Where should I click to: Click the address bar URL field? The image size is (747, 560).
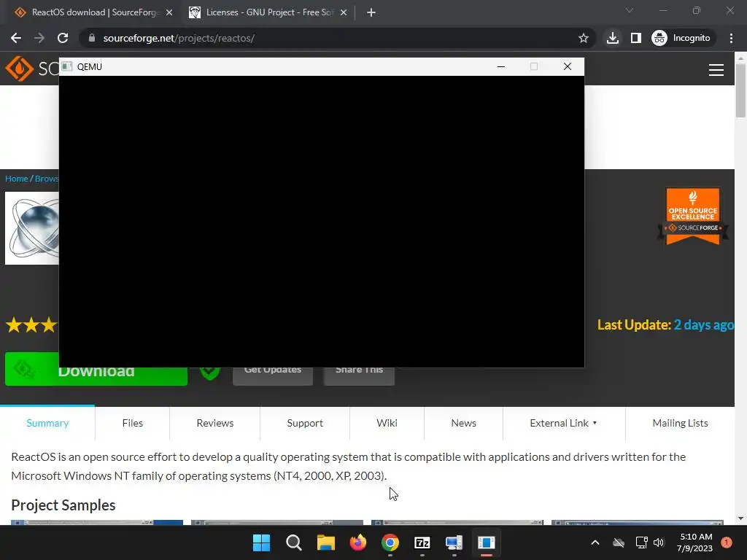point(333,38)
